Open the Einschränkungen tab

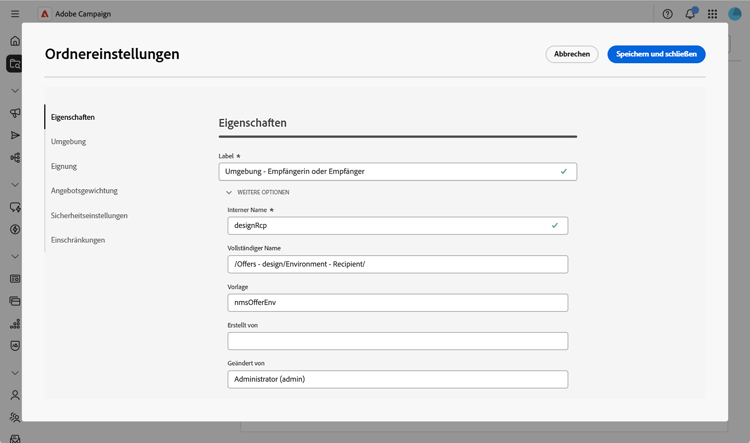tap(78, 240)
